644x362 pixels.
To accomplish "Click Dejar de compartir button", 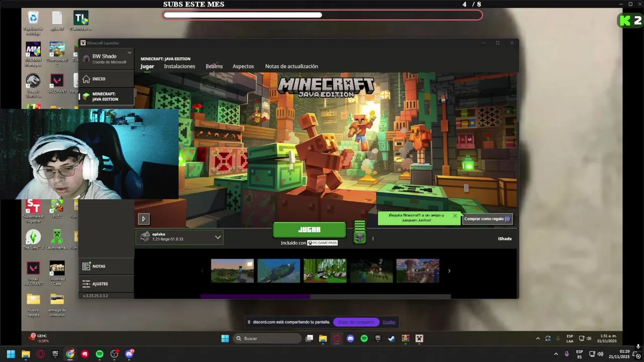I will (x=356, y=322).
